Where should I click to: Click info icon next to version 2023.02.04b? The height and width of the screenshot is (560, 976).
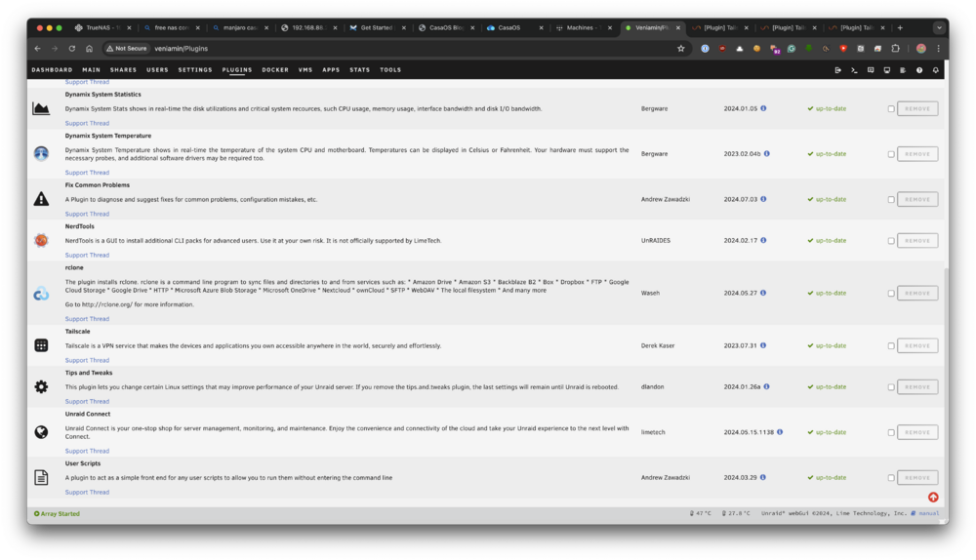(766, 154)
